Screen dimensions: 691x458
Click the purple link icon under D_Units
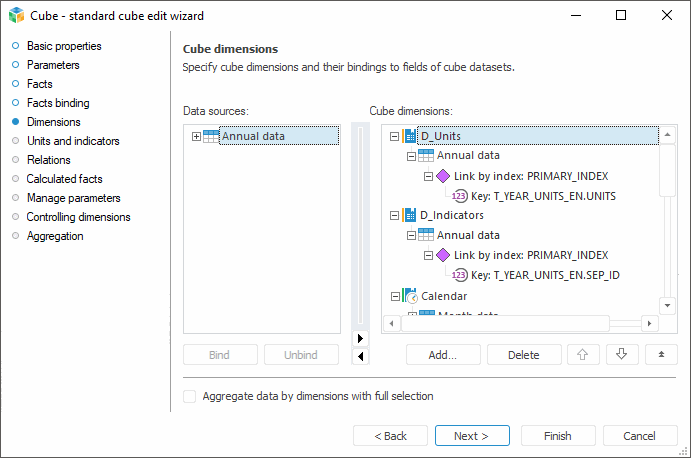(443, 176)
